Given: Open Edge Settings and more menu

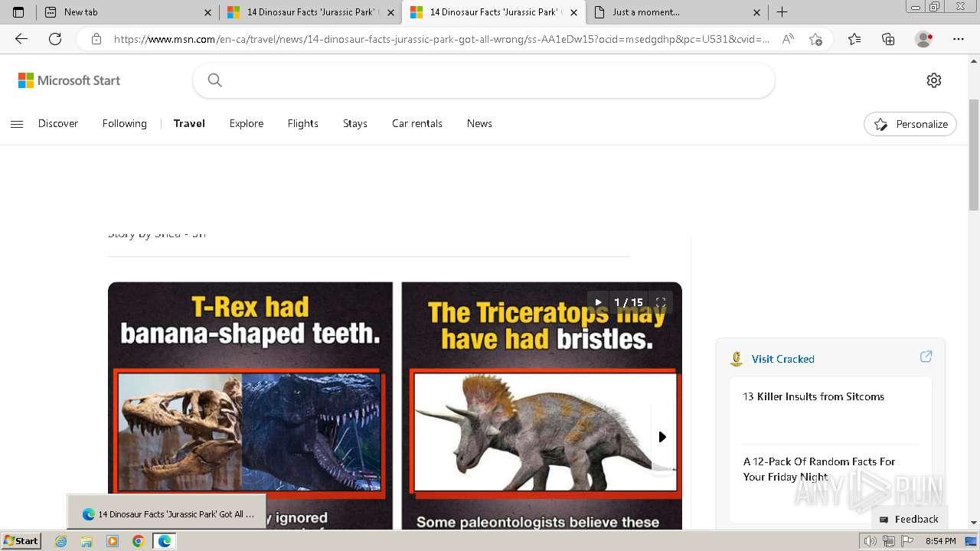Looking at the screenshot, I should pyautogui.click(x=959, y=39).
